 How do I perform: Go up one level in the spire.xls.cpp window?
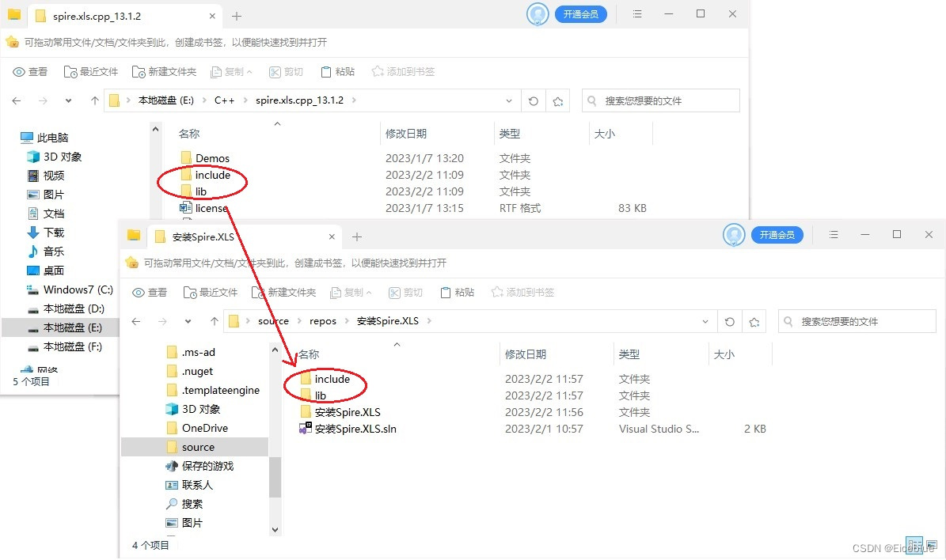tap(95, 100)
